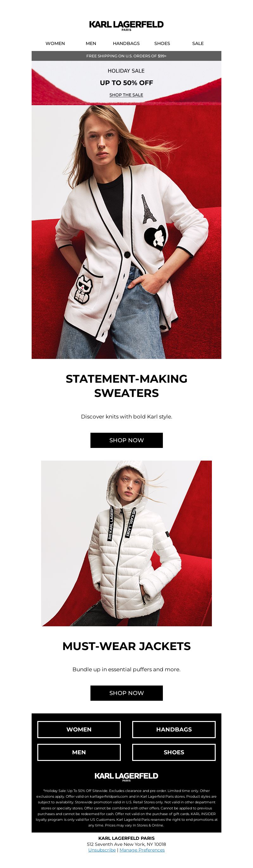Open the white puffer jacket image
Screen dimensions: 253x868
click(x=126, y=543)
